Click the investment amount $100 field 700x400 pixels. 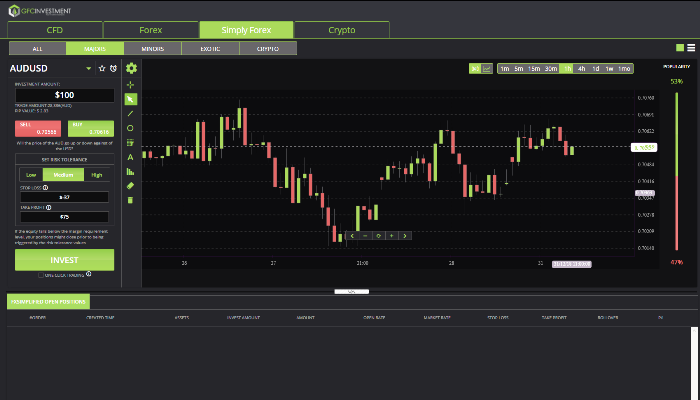click(65, 95)
